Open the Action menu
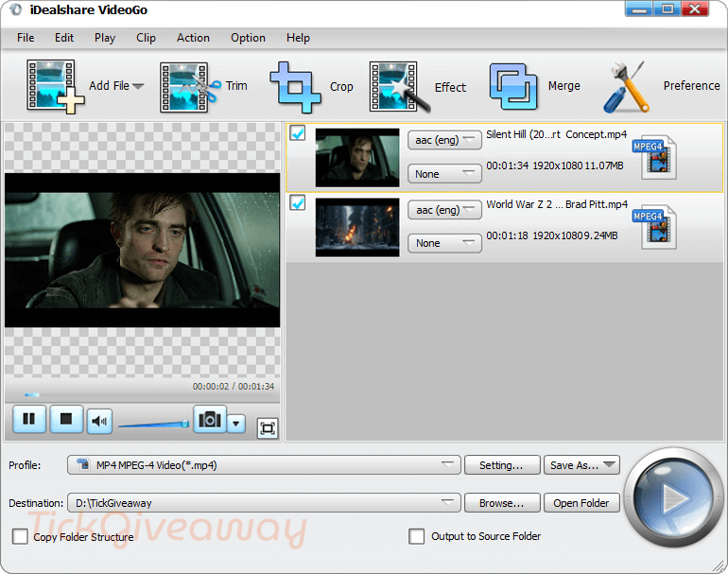728x574 pixels. point(193,38)
